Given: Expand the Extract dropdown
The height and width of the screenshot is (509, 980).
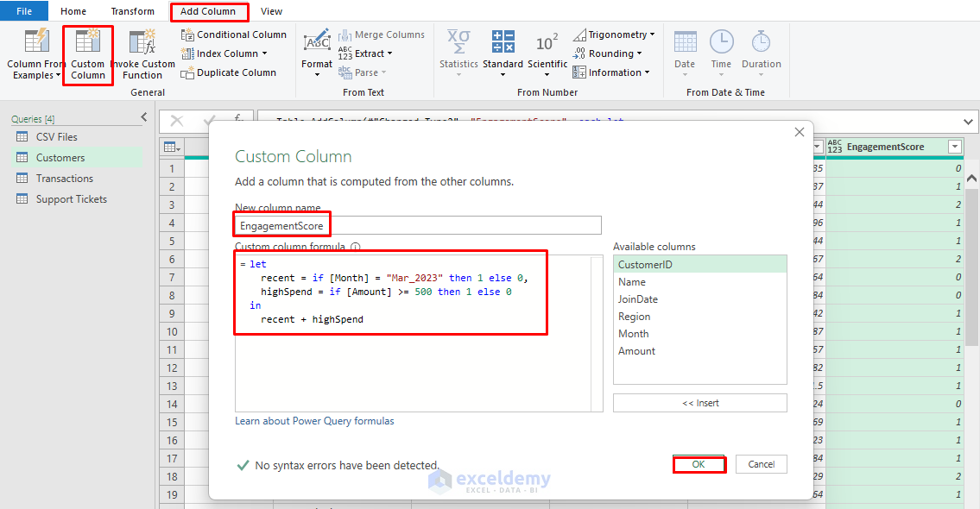Looking at the screenshot, I should pyautogui.click(x=365, y=53).
